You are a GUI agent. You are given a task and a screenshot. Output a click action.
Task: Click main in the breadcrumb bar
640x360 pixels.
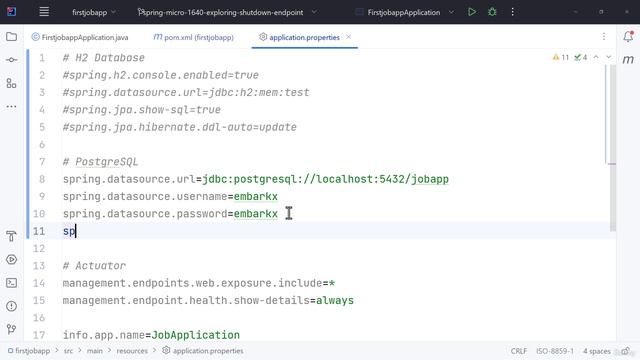tap(94, 351)
